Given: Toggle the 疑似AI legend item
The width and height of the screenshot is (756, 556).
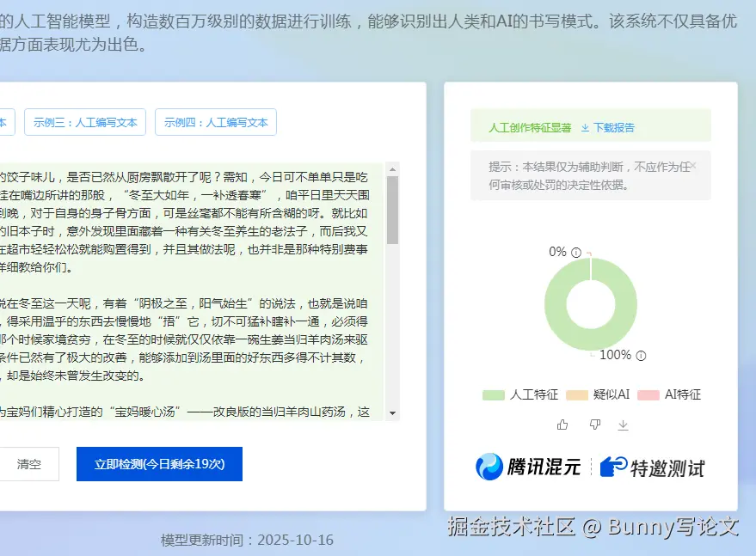Looking at the screenshot, I should pyautogui.click(x=598, y=394).
